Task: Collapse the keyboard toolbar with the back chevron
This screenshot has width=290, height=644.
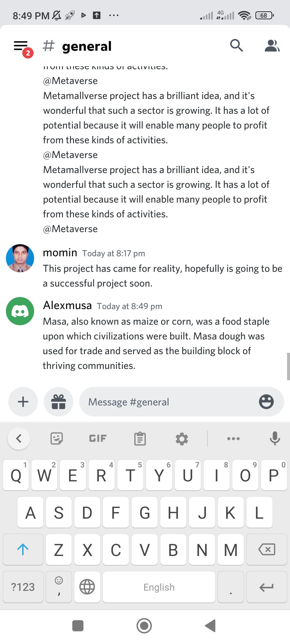Action: tap(19, 438)
